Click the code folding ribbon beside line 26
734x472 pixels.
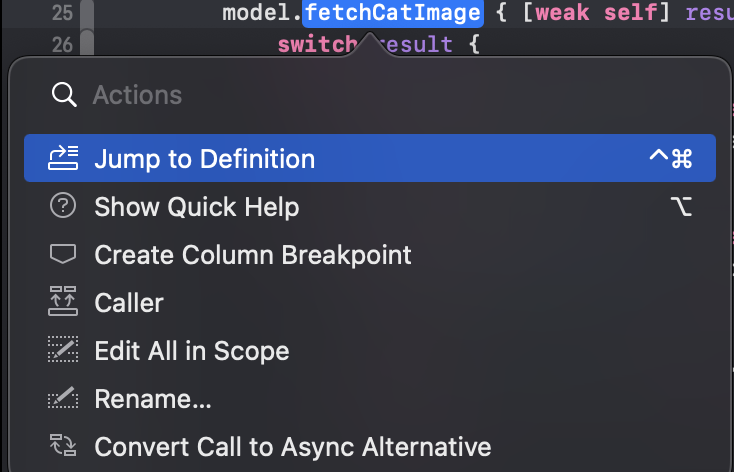point(87,42)
